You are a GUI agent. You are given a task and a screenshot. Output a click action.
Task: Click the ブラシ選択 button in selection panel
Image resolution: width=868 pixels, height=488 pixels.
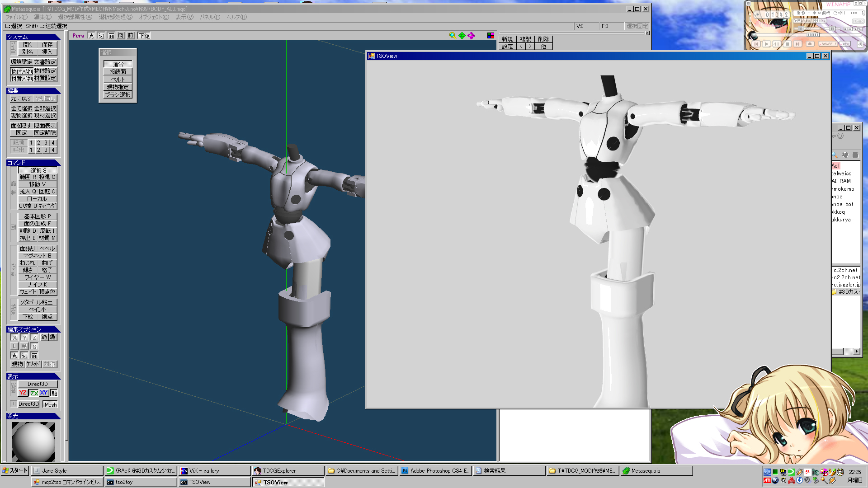118,95
